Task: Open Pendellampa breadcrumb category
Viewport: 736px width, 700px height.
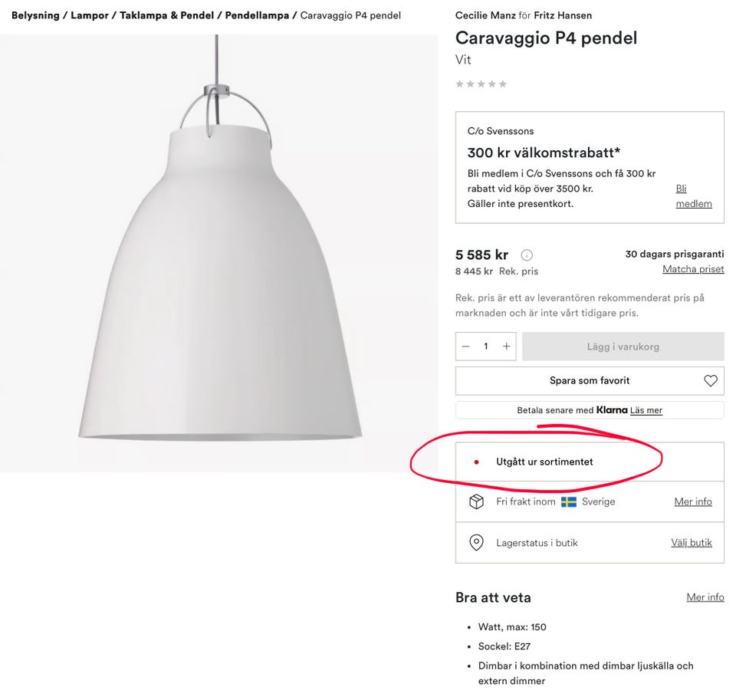Action: (257, 15)
